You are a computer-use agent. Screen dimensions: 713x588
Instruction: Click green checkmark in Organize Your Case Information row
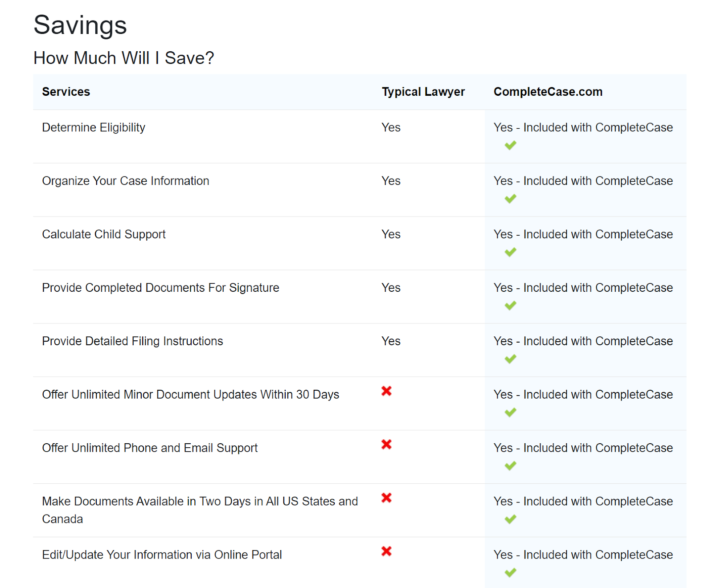click(510, 199)
